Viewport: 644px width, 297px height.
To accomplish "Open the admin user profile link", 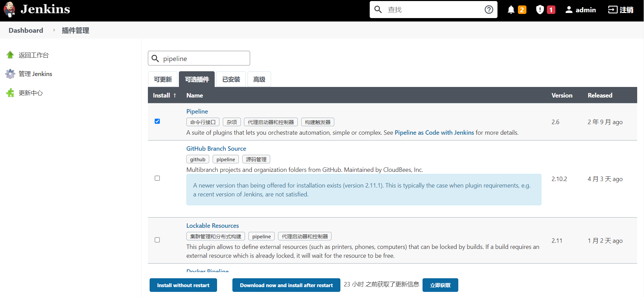I will (x=586, y=10).
